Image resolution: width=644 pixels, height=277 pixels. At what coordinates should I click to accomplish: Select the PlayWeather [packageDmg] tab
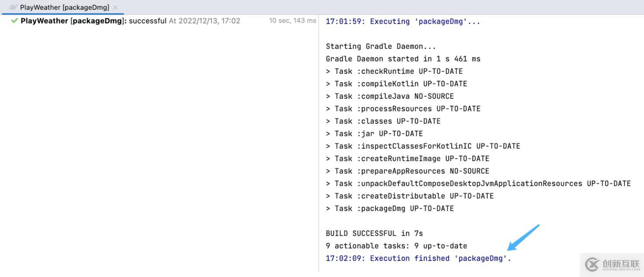click(x=64, y=7)
